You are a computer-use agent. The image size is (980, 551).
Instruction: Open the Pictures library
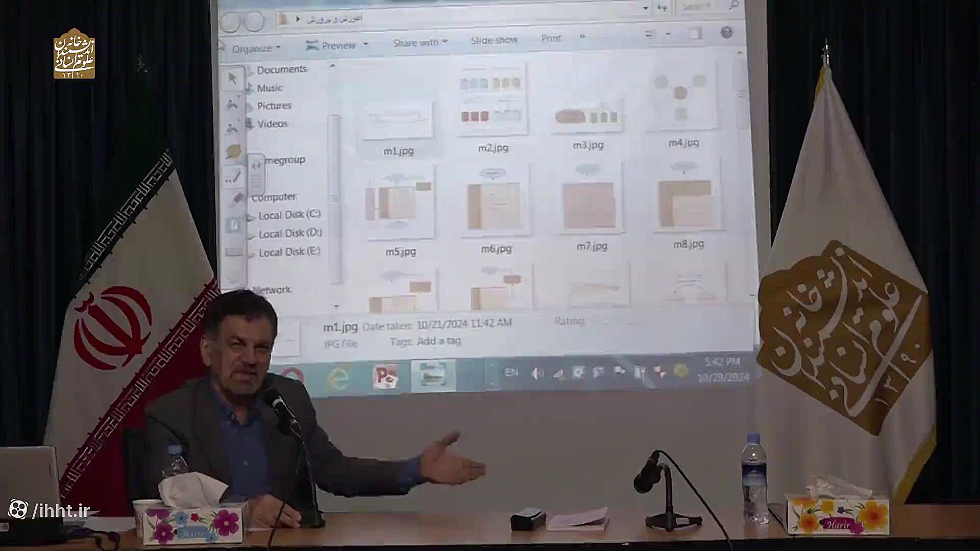point(274,106)
